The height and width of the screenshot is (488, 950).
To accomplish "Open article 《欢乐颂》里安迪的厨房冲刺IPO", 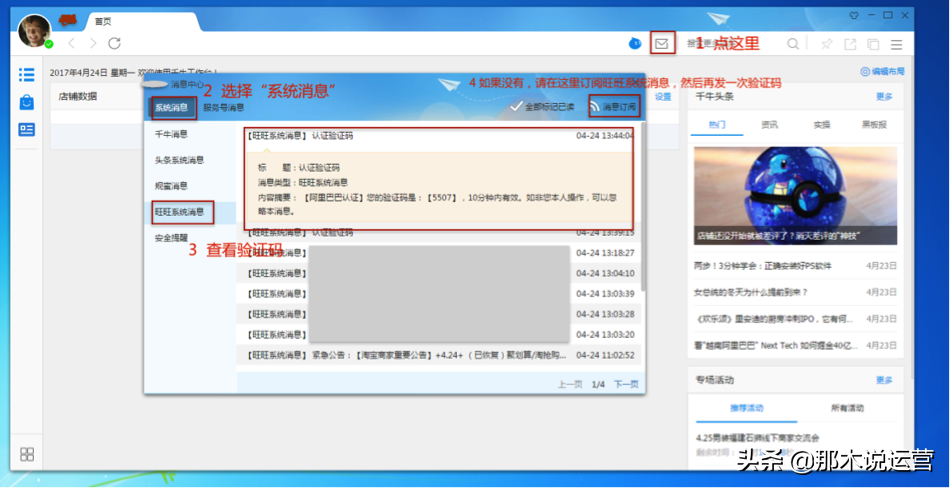I will coord(774,319).
